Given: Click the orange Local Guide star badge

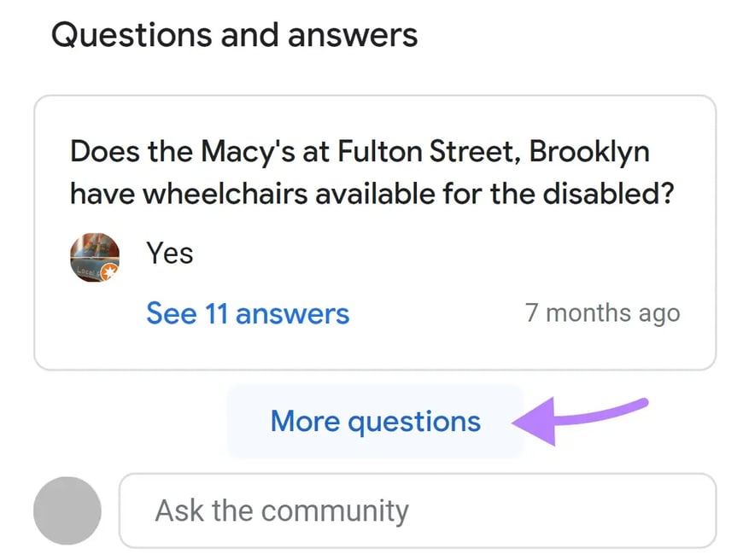Looking at the screenshot, I should 110,272.
